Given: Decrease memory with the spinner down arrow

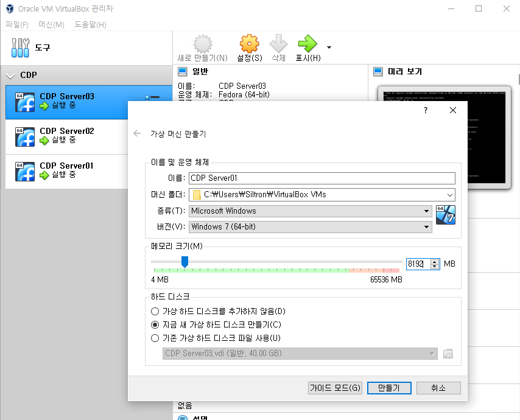Looking at the screenshot, I should pos(434,267).
